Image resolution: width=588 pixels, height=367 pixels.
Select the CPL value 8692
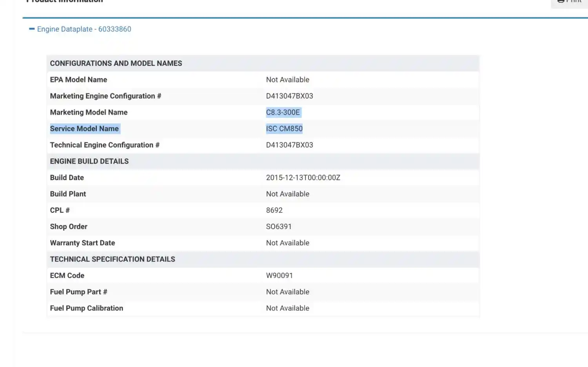point(274,210)
